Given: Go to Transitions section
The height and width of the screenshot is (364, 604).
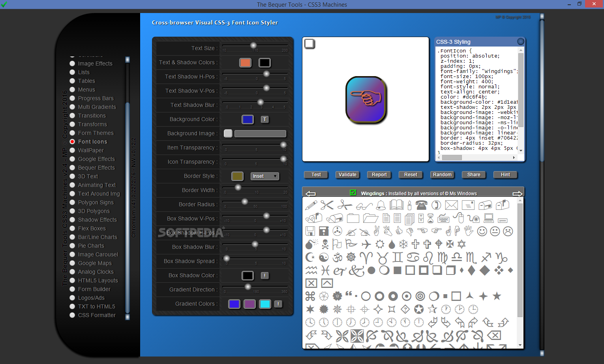Looking at the screenshot, I should click(92, 116).
